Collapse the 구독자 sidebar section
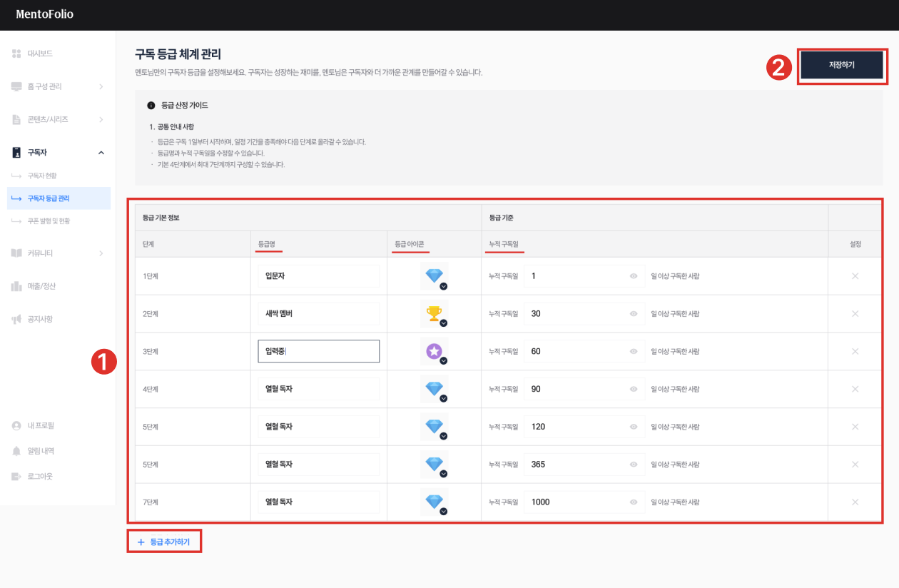This screenshot has height=588, width=899. click(101, 152)
